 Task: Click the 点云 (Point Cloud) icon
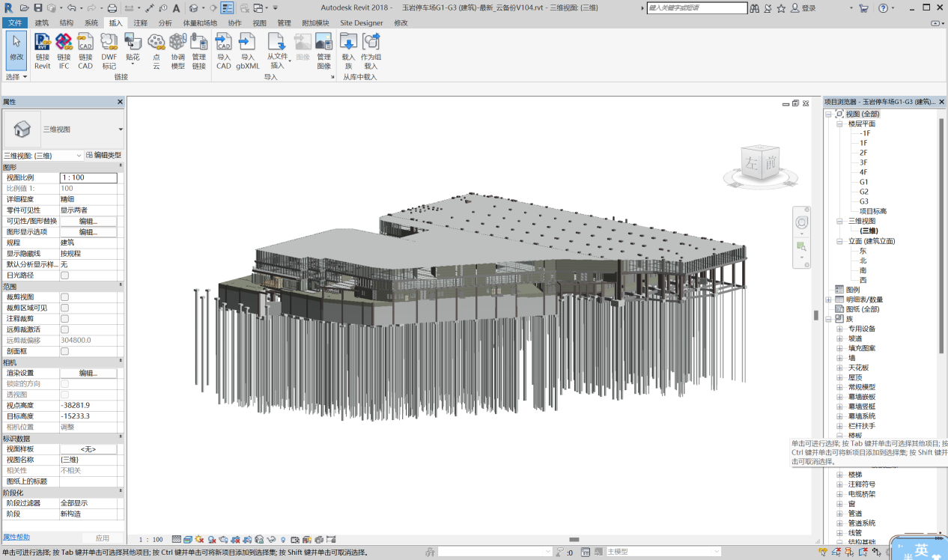[x=157, y=51]
